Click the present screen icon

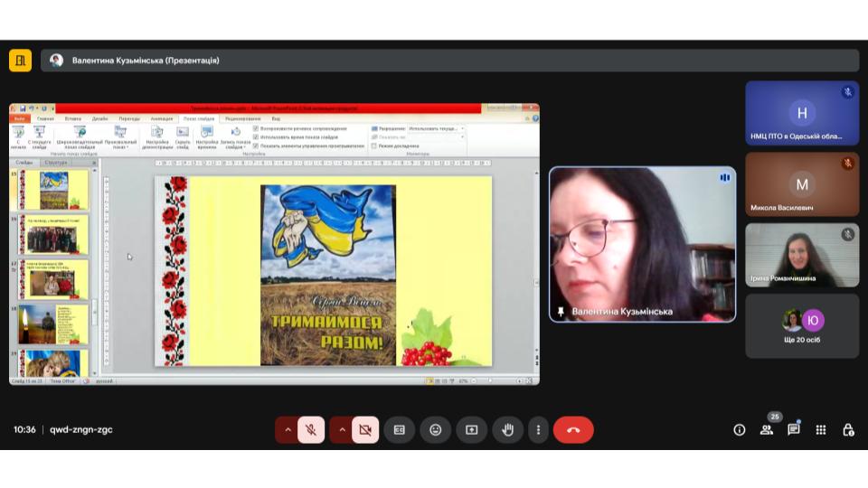click(471, 430)
